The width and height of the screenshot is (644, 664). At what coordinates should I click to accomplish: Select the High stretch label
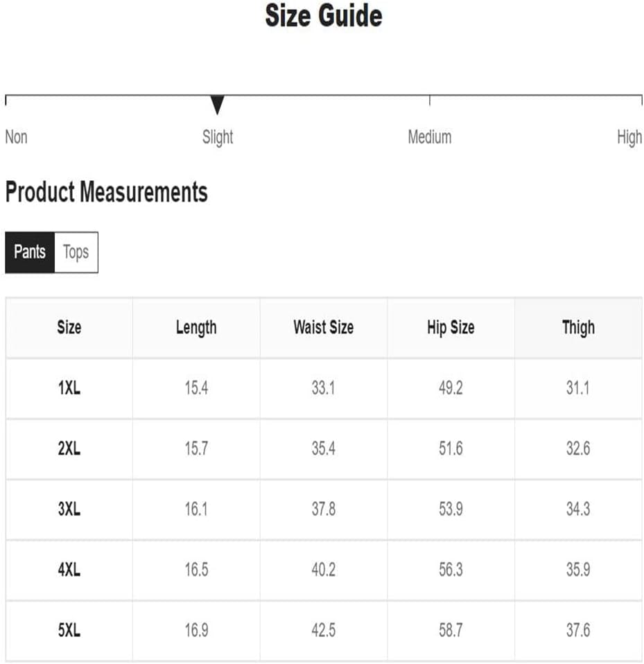[629, 137]
